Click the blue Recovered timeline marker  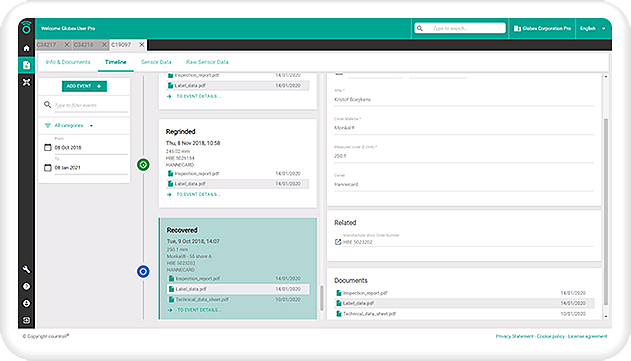point(143,272)
